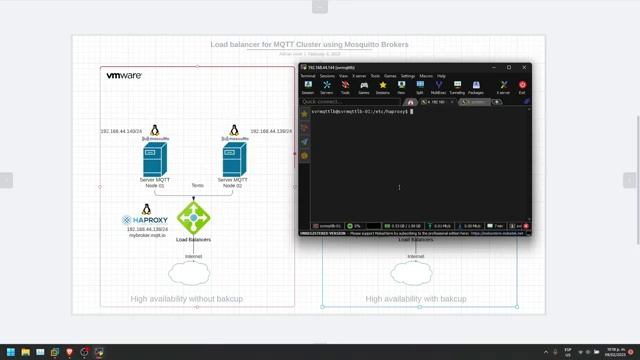Viewport: 640px width, 360px height.
Task: Click the star Sessions sidebar icon
Action: tap(304, 114)
